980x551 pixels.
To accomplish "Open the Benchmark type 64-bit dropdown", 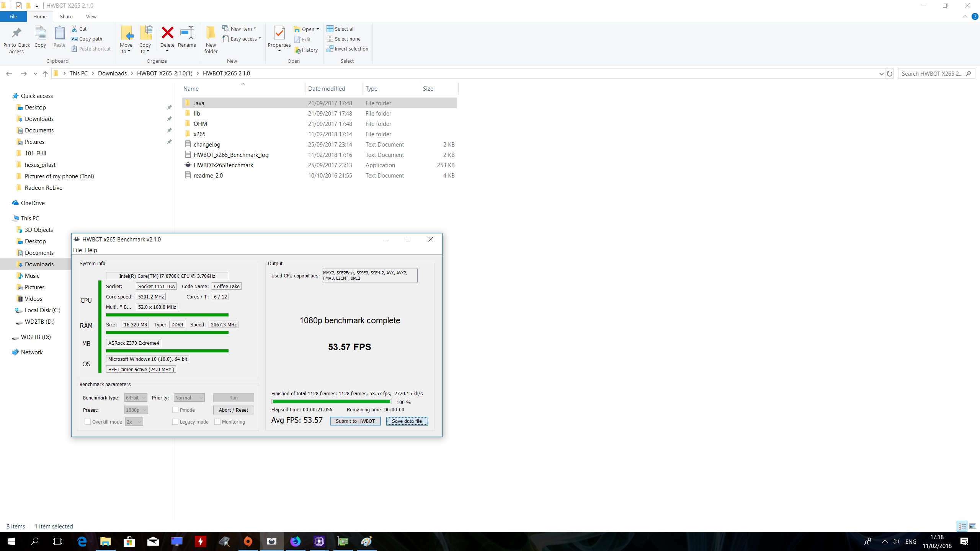I will coord(136,398).
